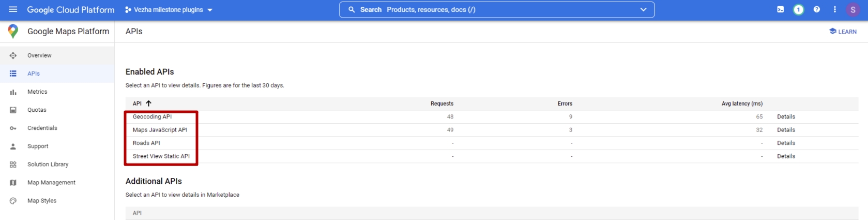Click the Credentials key icon
This screenshot has width=868, height=220.
(x=13, y=128)
